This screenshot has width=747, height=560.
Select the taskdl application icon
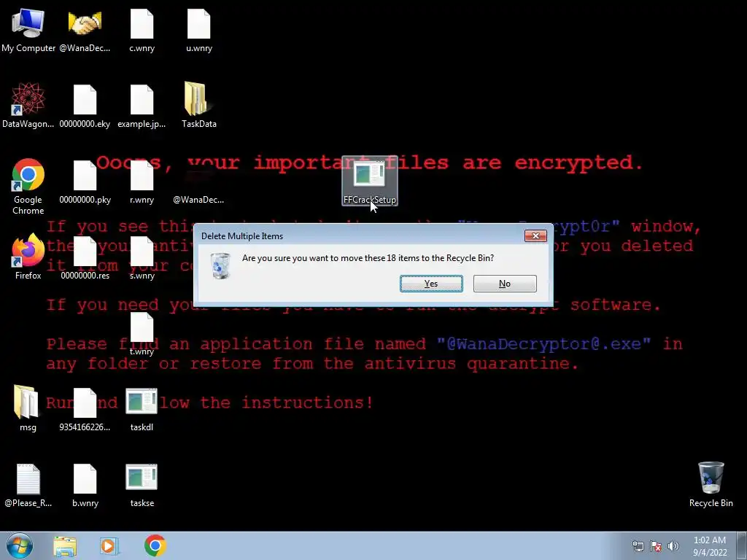pos(142,408)
